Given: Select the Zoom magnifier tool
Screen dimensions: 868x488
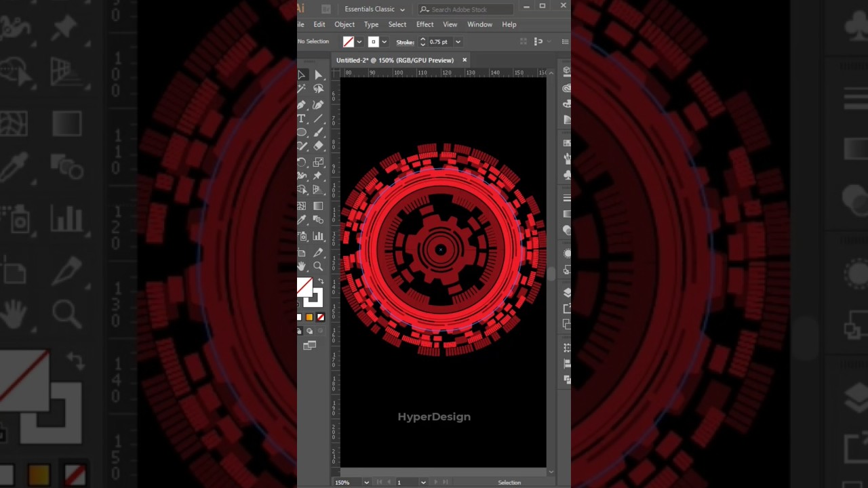Looking at the screenshot, I should coord(319,266).
